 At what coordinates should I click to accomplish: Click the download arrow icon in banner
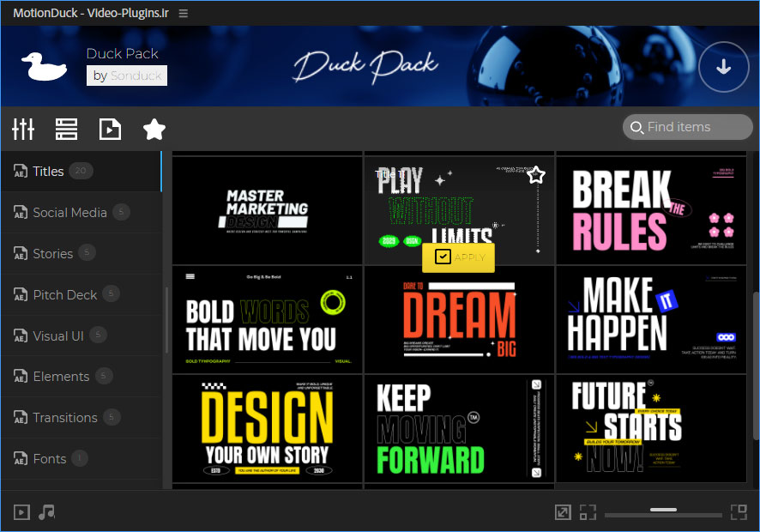coord(723,67)
